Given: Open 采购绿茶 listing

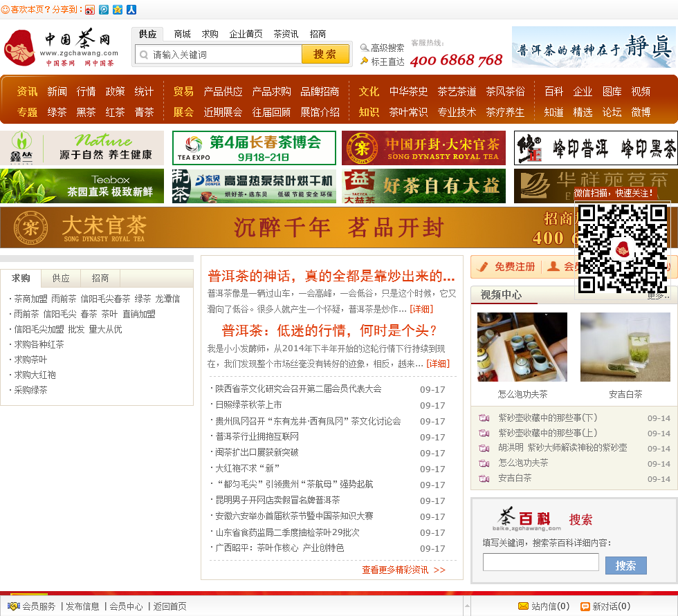Looking at the screenshot, I should (x=30, y=390).
